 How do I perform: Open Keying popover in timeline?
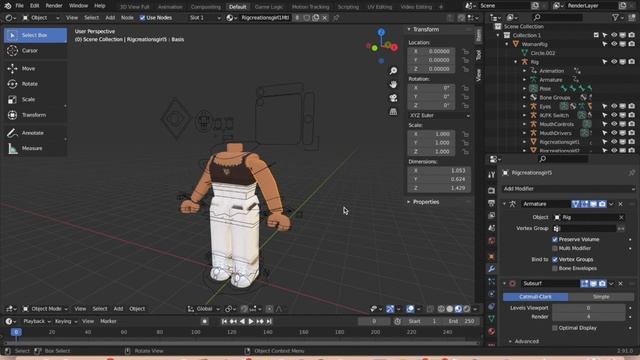coord(65,322)
